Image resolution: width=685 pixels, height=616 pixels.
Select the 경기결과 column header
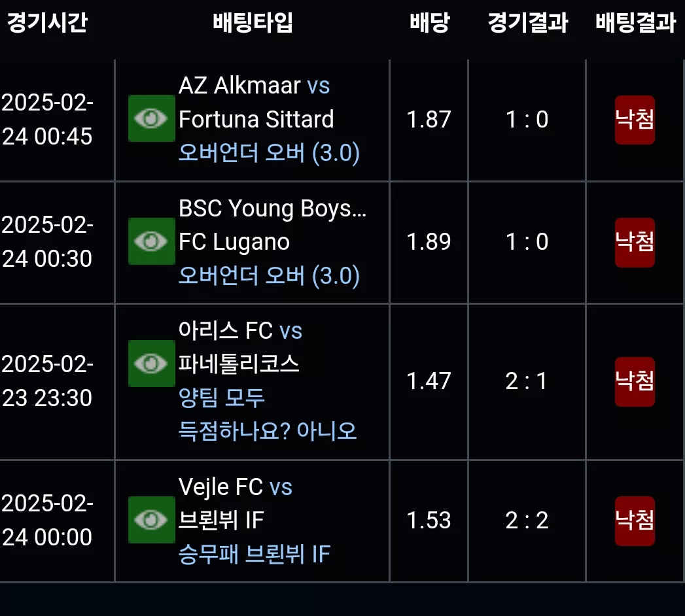527,23
